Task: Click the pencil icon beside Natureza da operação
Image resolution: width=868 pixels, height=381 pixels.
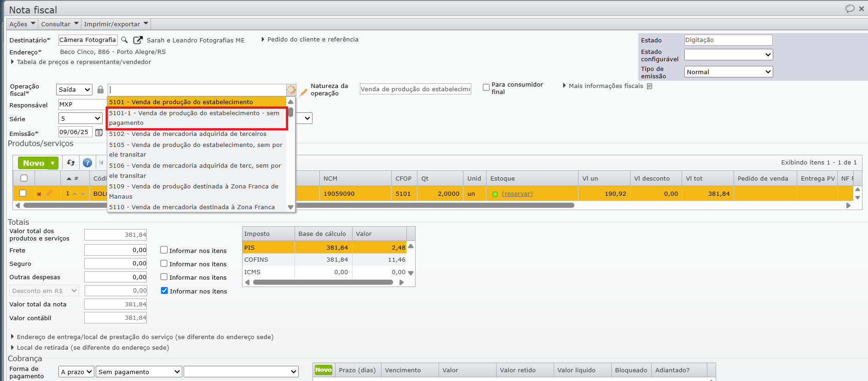Action: [x=303, y=92]
